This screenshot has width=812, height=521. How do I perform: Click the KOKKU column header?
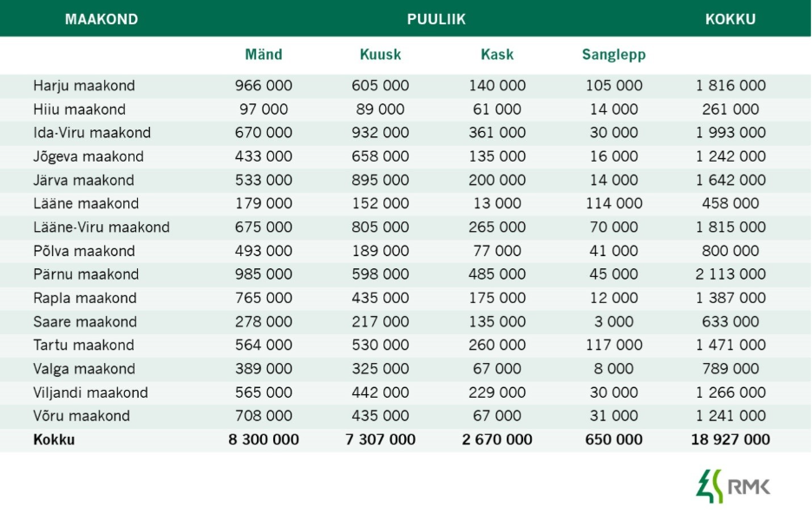[730, 19]
